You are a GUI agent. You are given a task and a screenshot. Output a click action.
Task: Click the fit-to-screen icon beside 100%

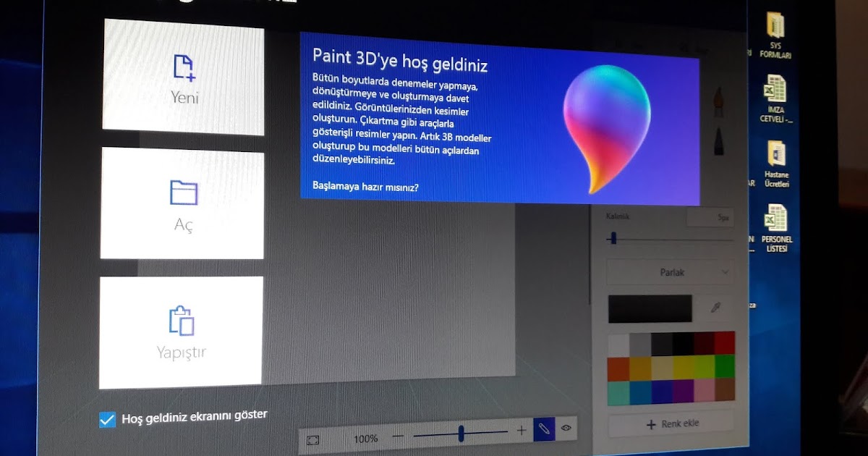point(312,439)
